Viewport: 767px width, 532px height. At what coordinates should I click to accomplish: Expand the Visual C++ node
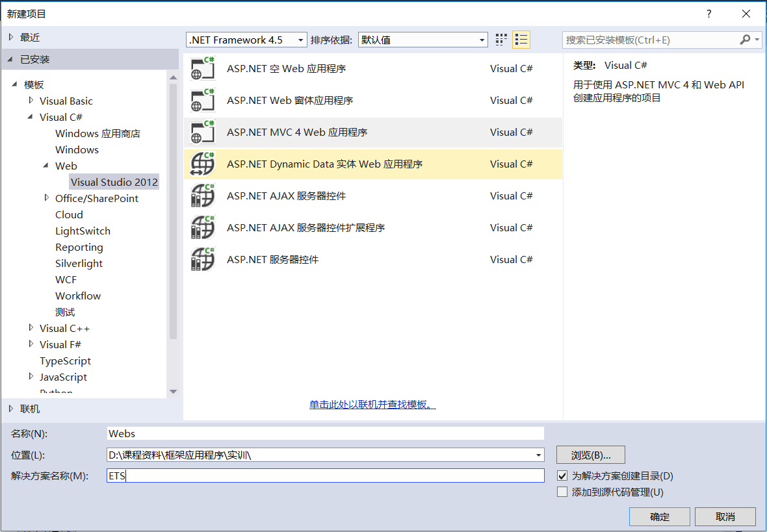point(31,327)
